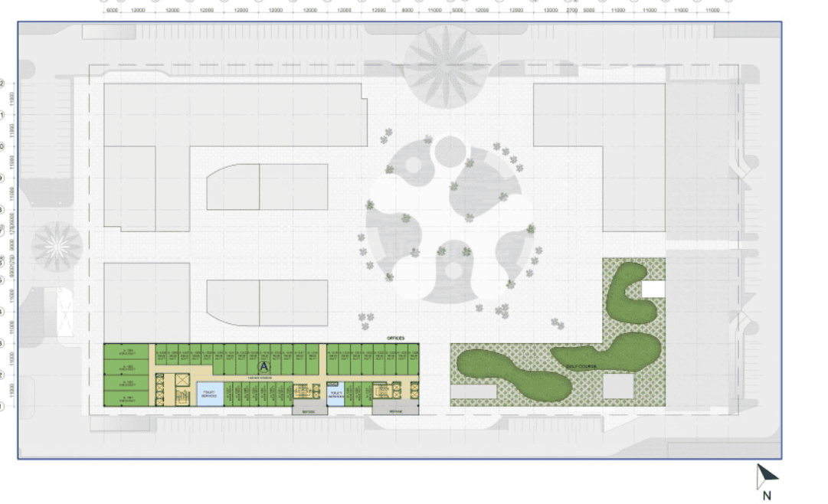Viewport: 828px width, 504px height.
Task: Click the right grey REFUGE block
Action: [396, 411]
